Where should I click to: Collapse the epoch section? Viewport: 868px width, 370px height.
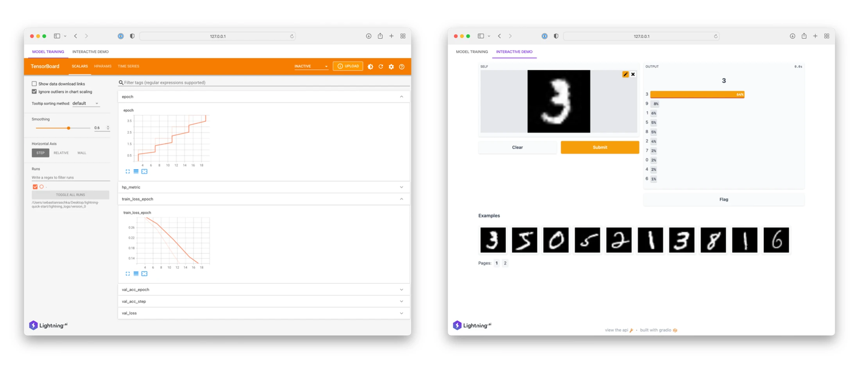402,97
